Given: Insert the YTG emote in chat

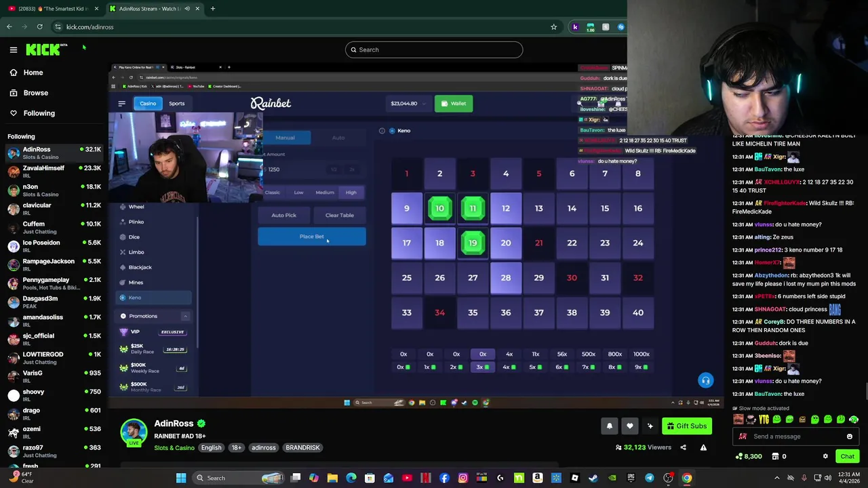Looking at the screenshot, I should pyautogui.click(x=764, y=420).
